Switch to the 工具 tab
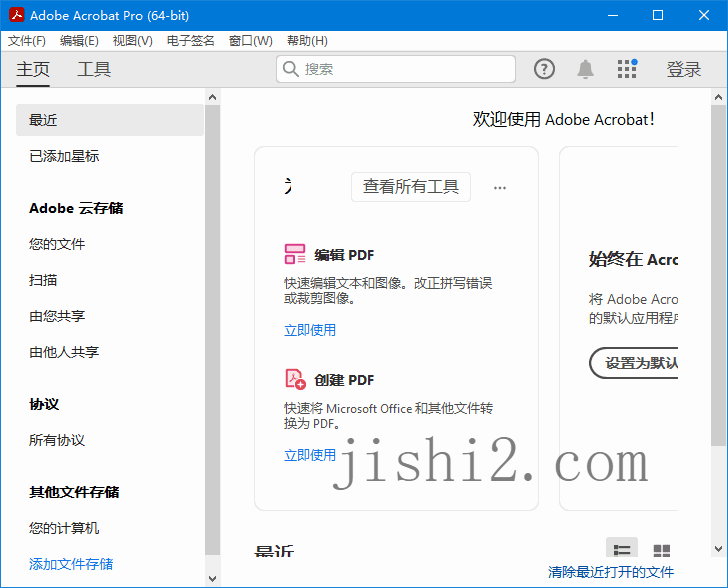The height and width of the screenshot is (588, 728). tap(94, 69)
